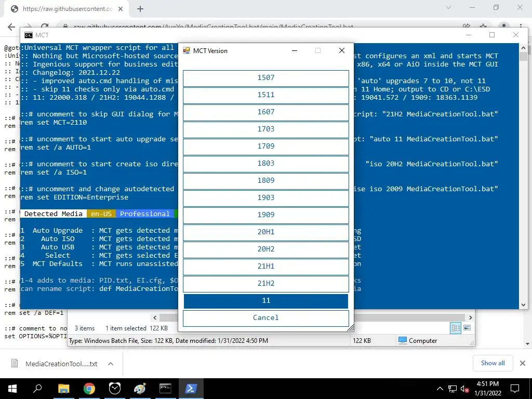This screenshot has width=532, height=399.
Task: Choose the 21H2 version button
Action: 265,284
